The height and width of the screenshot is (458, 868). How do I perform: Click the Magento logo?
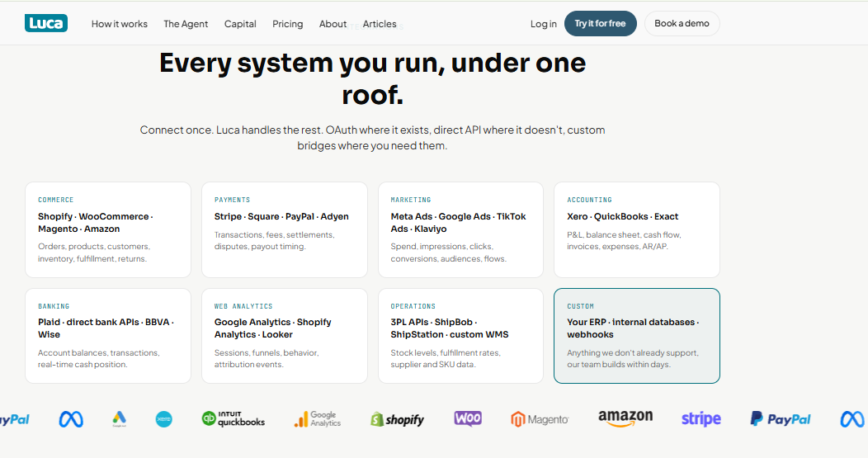tap(540, 419)
